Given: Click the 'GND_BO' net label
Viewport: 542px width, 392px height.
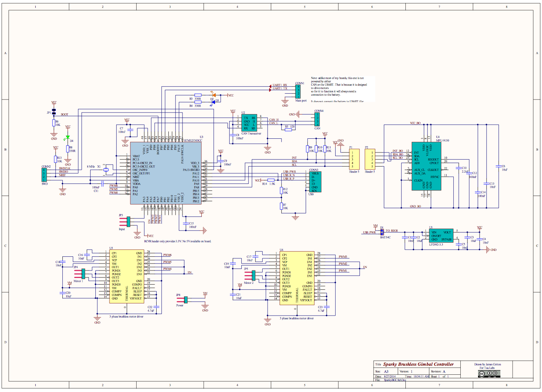Looking at the screenshot, I should click(x=415, y=206).
